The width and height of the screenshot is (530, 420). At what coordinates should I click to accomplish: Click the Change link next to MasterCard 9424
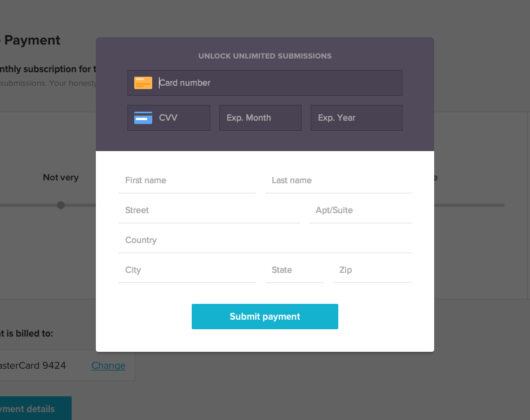coord(108,365)
